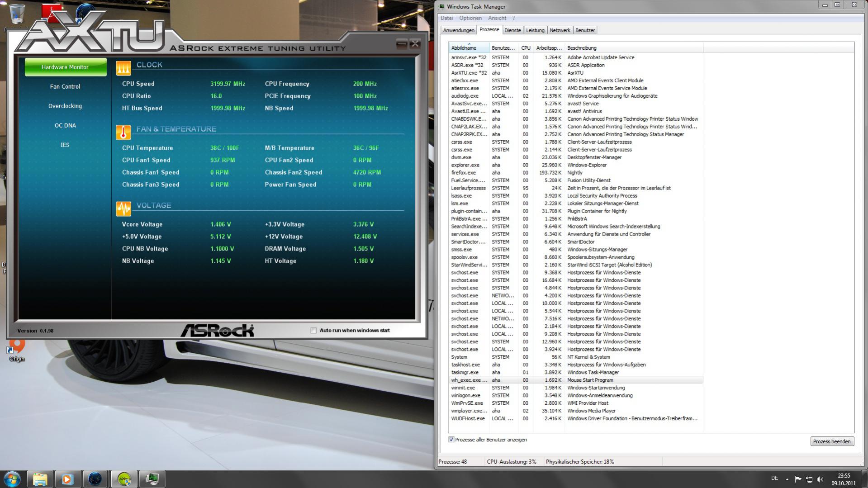Open the Ansicht menu
This screenshot has height=488, width=868.
(x=497, y=18)
